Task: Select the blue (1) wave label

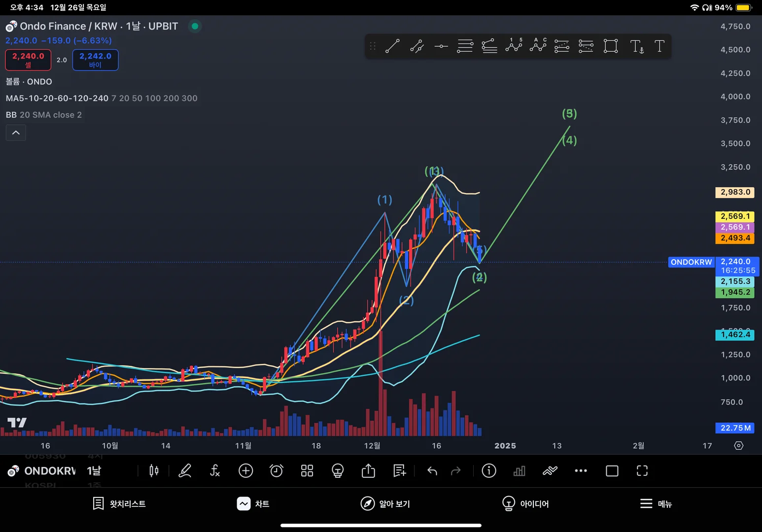Action: (385, 199)
